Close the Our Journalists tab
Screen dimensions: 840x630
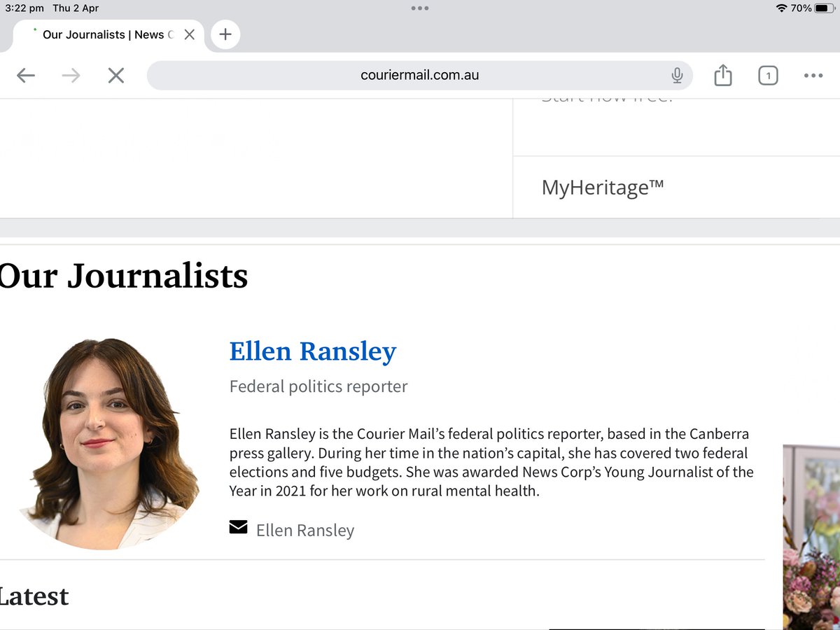[x=189, y=34]
